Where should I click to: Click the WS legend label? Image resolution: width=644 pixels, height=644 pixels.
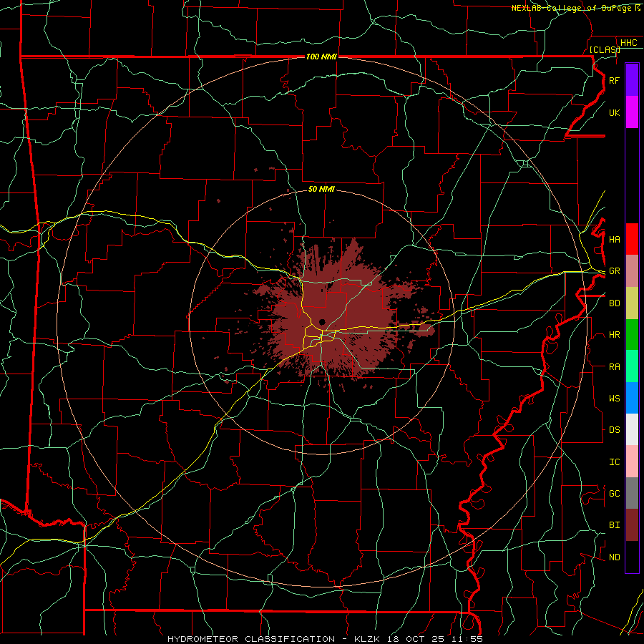point(614,398)
